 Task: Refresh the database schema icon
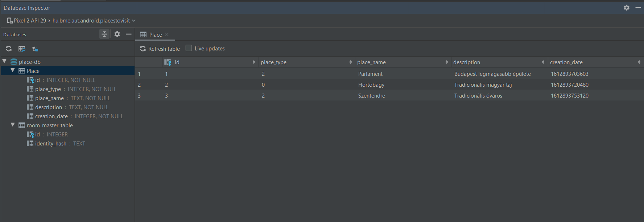[x=9, y=49]
